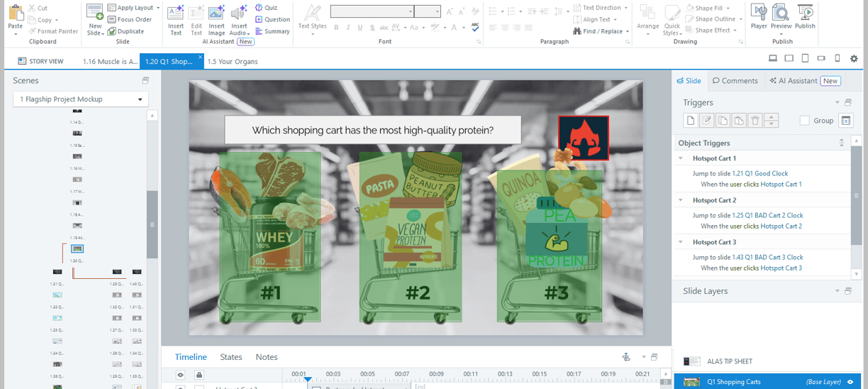Open the responsive settings gear icon

[854, 58]
